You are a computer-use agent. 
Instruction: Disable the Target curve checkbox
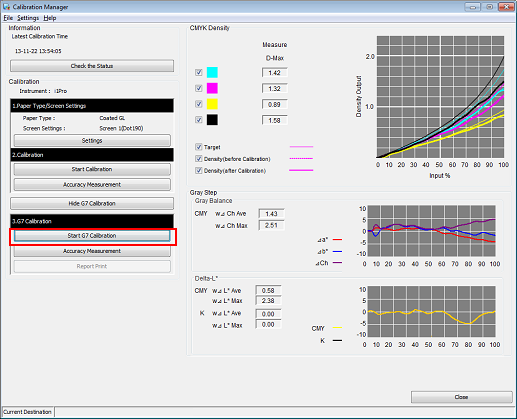(x=199, y=147)
